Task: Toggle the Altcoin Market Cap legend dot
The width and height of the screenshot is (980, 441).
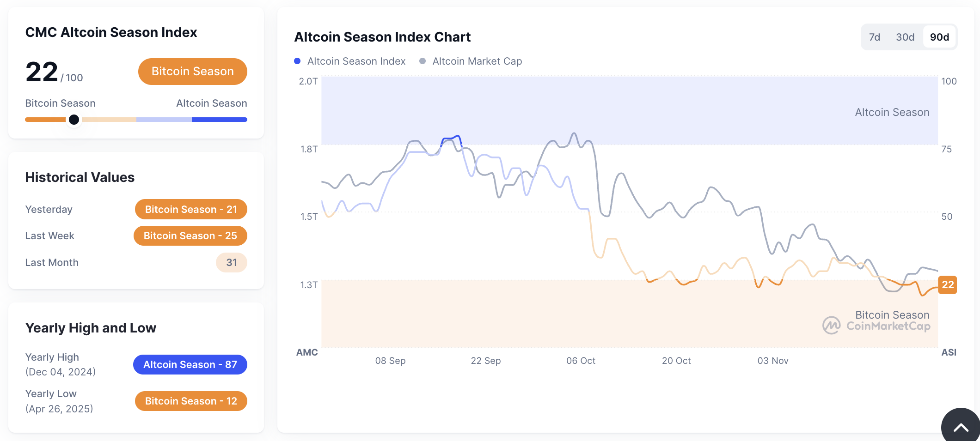Action: pyautogui.click(x=422, y=61)
